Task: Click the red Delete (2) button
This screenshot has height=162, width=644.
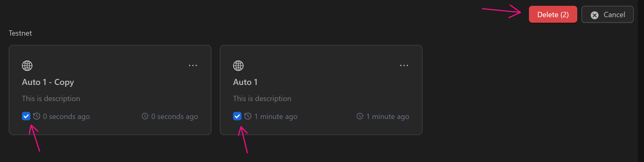Action: (x=553, y=15)
